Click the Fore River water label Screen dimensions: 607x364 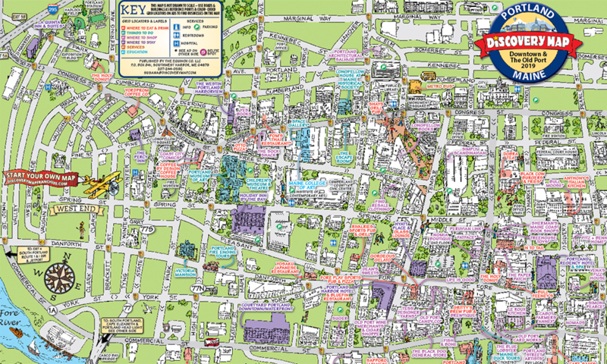coord(10,317)
